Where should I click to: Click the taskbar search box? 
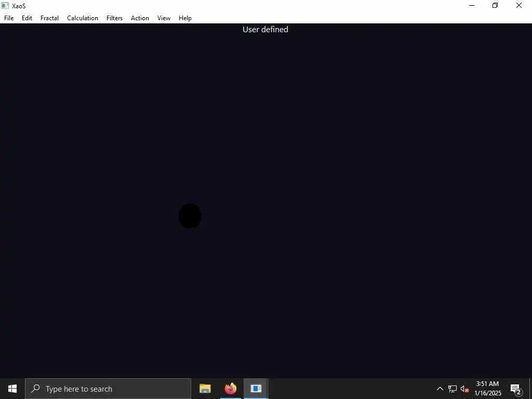point(108,389)
